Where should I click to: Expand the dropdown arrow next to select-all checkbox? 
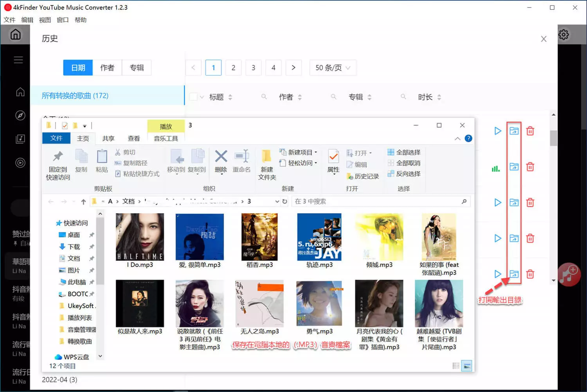(202, 97)
